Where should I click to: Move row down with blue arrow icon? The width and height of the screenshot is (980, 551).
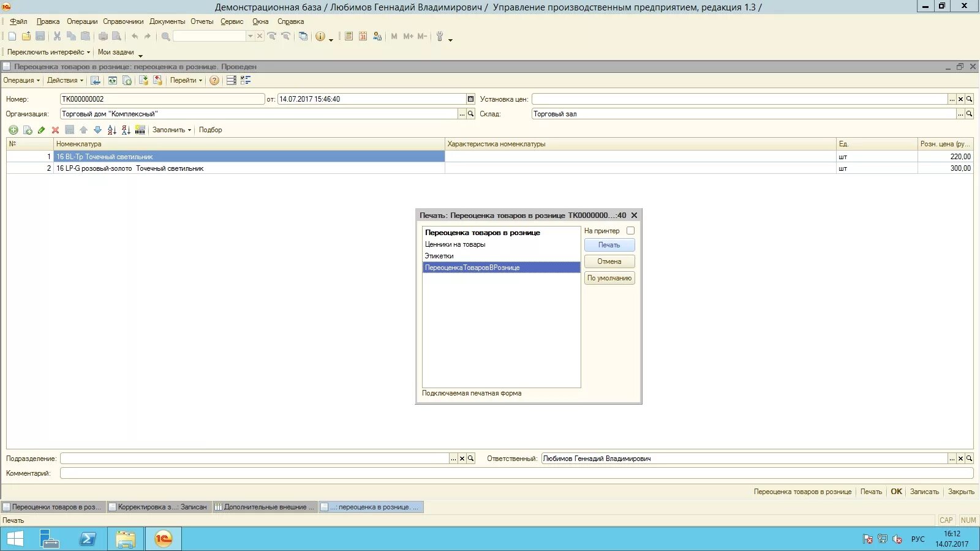click(97, 130)
